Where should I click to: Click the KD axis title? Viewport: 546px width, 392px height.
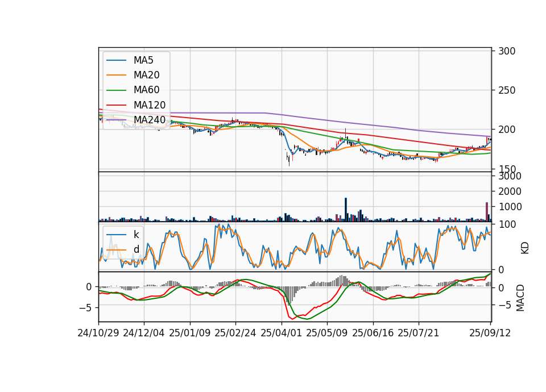click(525, 248)
